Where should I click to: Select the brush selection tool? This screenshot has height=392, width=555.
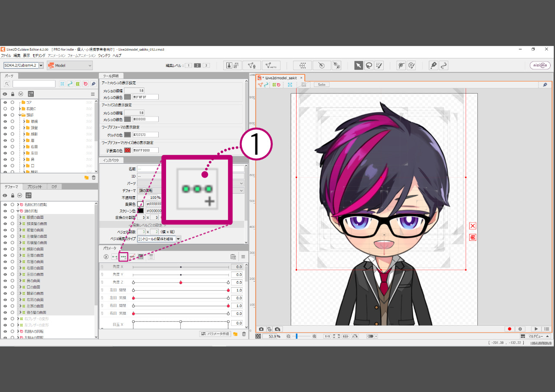pyautogui.click(x=379, y=65)
